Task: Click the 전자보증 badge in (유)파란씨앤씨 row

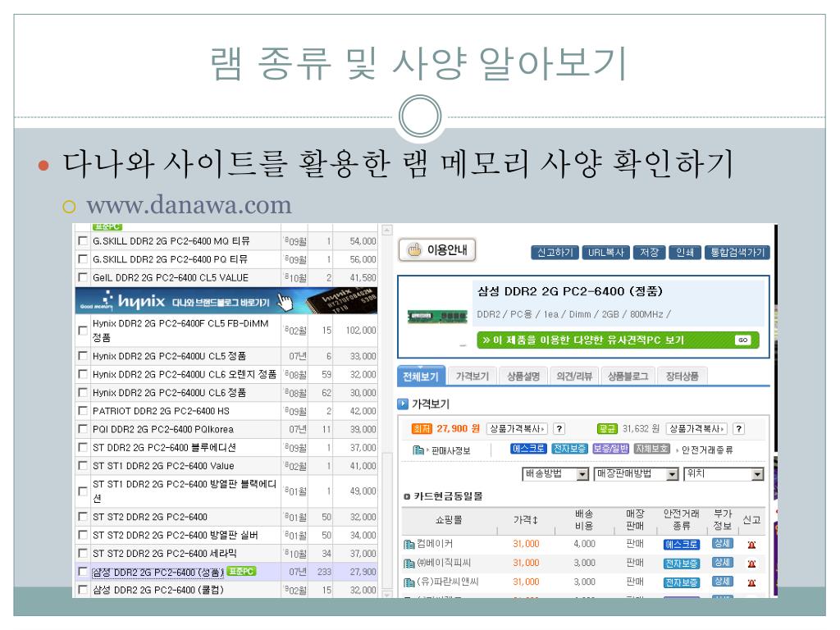Action: (x=682, y=582)
